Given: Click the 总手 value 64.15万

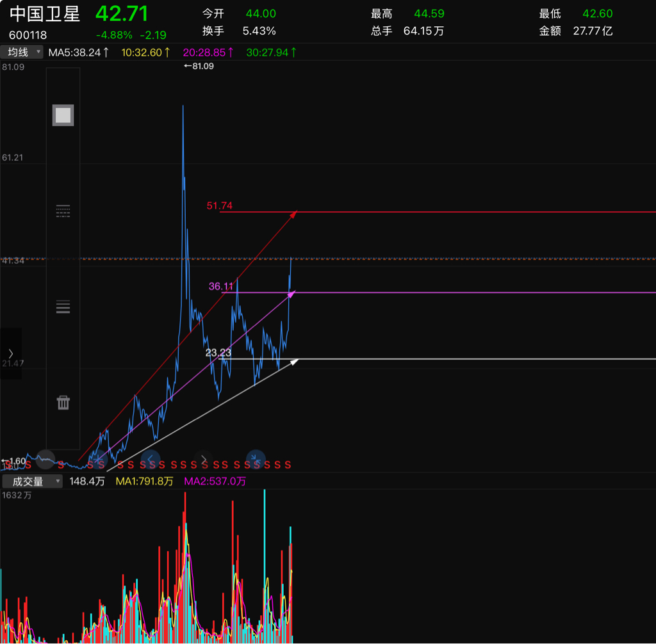Looking at the screenshot, I should (424, 31).
